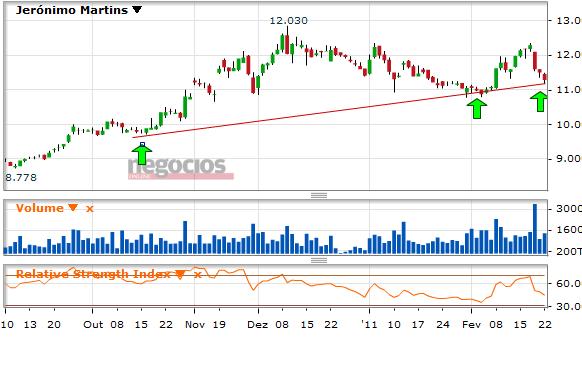Select the '11 year label on time axis
This screenshot has width=582, height=384.
[x=369, y=325]
